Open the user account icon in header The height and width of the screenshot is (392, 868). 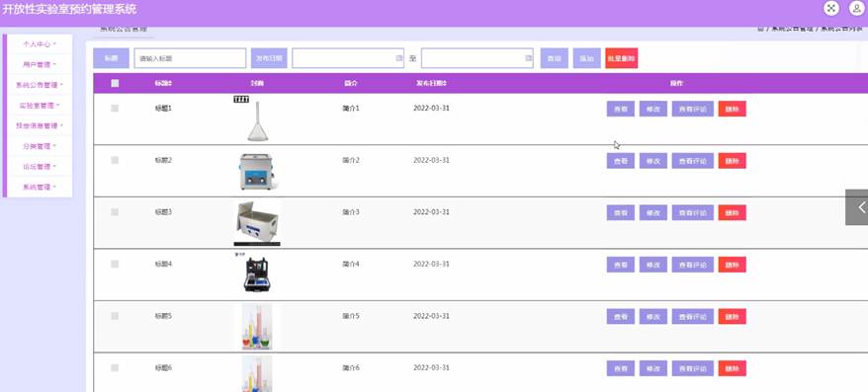click(856, 8)
